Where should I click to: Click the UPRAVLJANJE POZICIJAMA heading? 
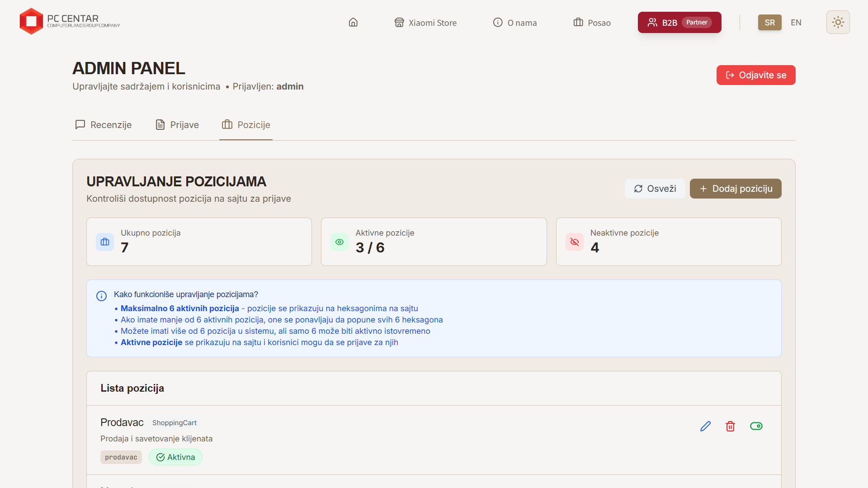tap(176, 181)
